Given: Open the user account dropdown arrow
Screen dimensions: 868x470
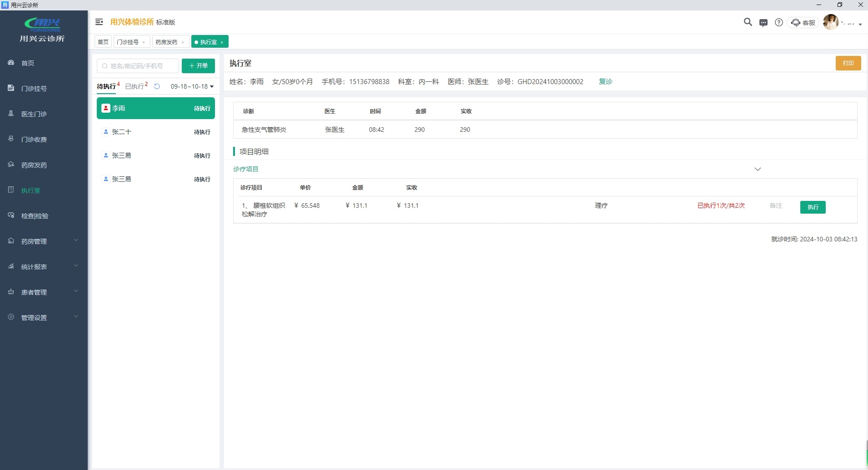Looking at the screenshot, I should 860,24.
